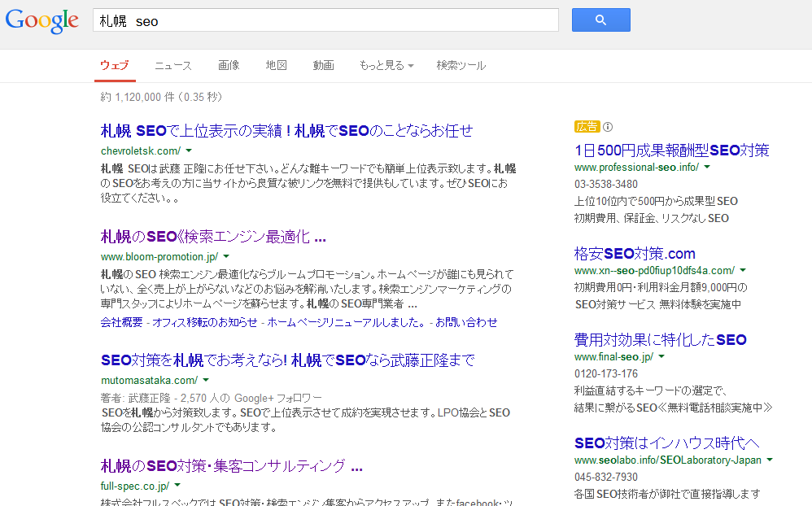Open result SEO対策を札幌でお考えなら

tap(287, 360)
